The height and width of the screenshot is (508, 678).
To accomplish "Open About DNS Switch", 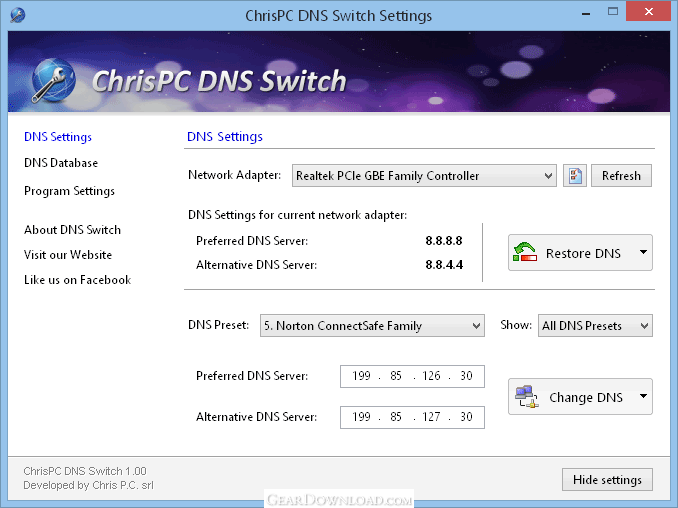I will [72, 230].
